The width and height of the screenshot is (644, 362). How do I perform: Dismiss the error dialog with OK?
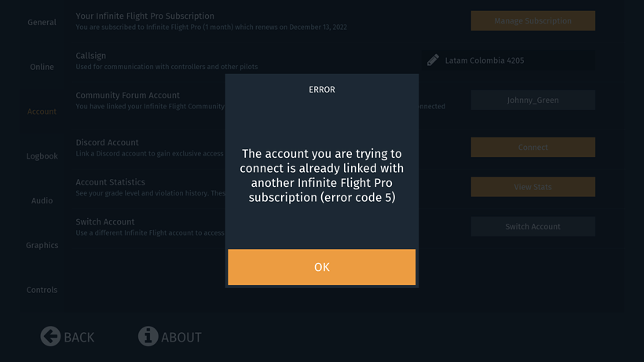pos(321,267)
